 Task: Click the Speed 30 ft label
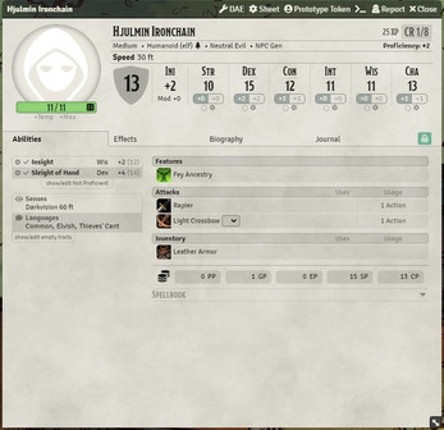133,57
